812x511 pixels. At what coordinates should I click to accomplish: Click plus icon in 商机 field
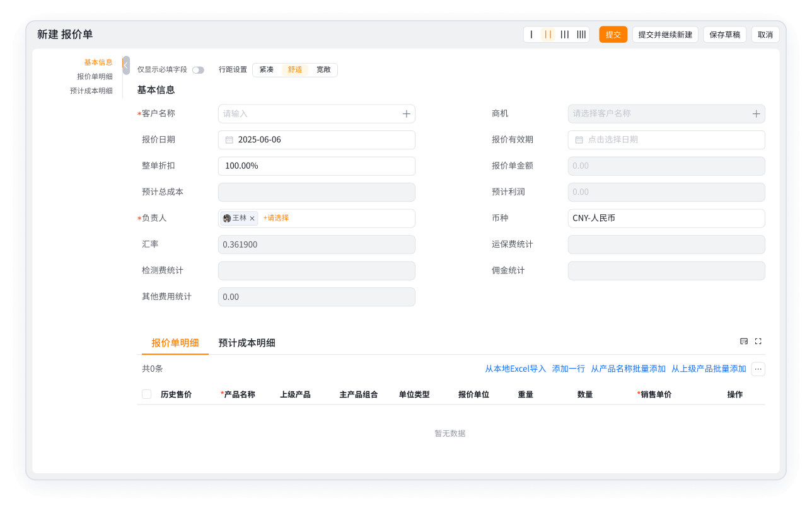coord(757,114)
